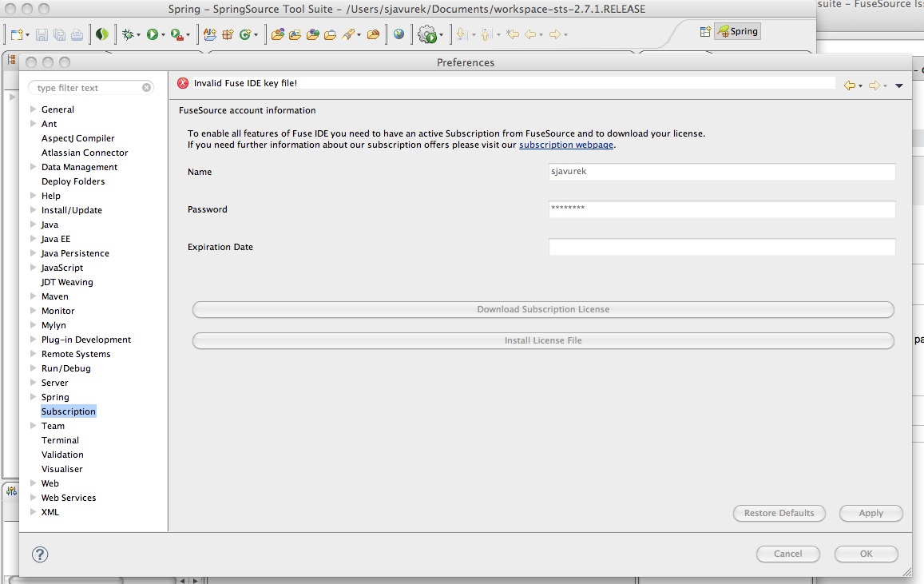Select AspectJ Compiler in the tree
The image size is (924, 584).
pyautogui.click(x=77, y=138)
